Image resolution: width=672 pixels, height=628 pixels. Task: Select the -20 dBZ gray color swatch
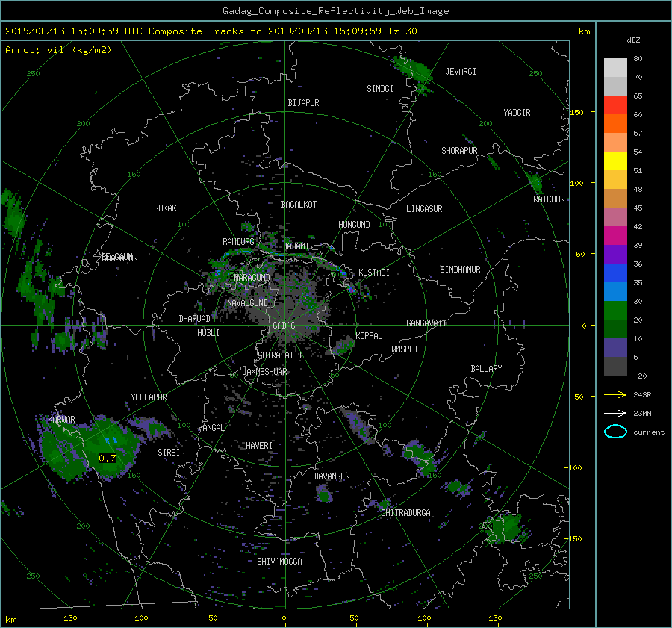[x=615, y=366]
